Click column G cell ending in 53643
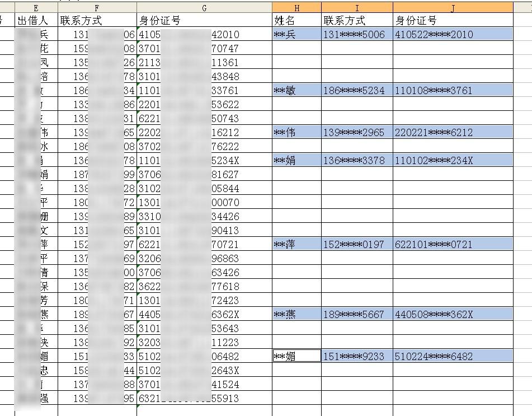 [x=204, y=328]
